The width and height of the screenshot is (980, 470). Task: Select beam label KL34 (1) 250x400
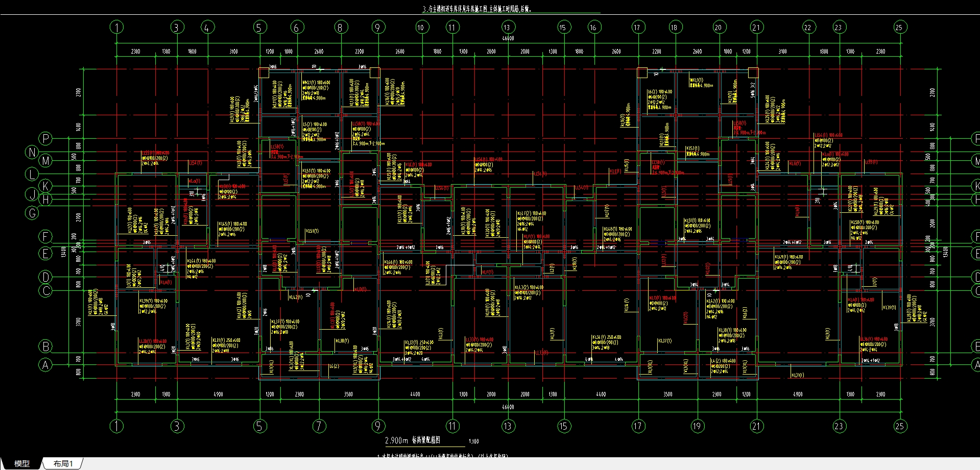607,337
